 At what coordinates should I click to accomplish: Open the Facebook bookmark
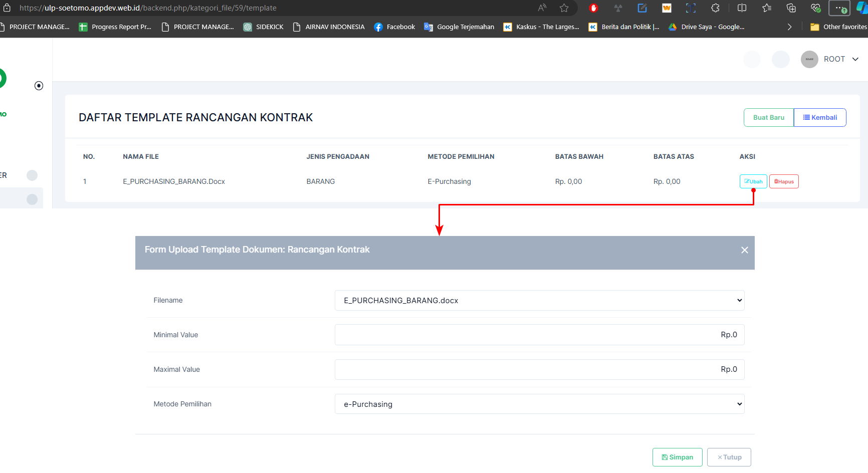(x=394, y=27)
